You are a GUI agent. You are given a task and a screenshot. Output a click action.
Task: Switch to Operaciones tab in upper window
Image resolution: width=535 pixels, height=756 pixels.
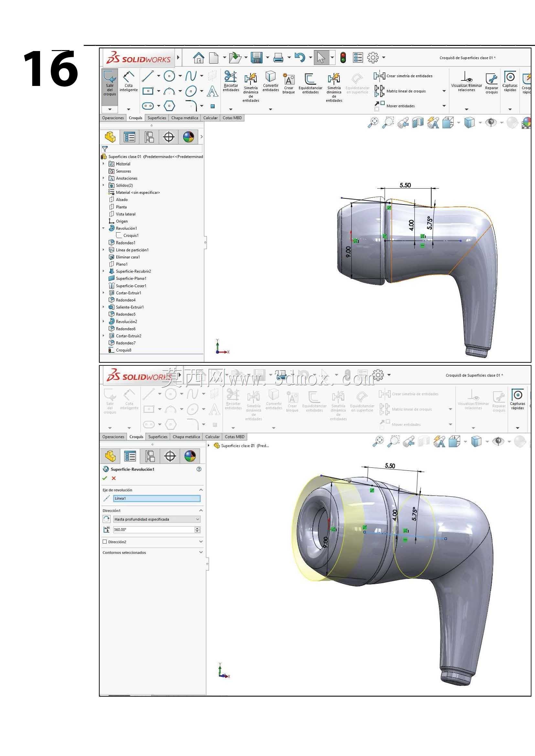[x=113, y=118]
